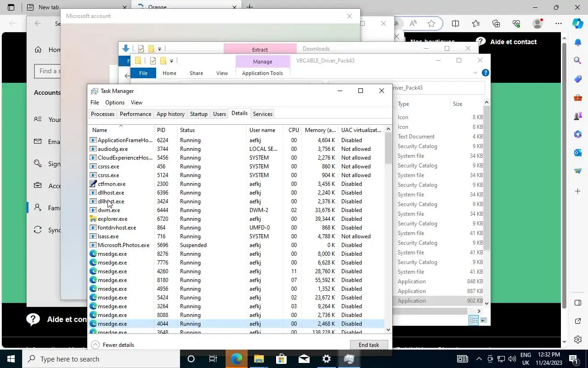
Task: Open Home ribbon tab in Explorer
Action: 169,73
